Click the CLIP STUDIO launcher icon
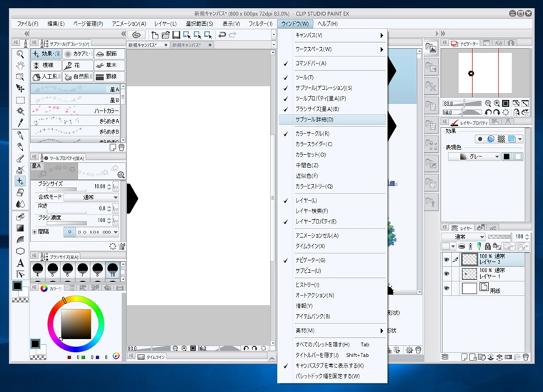 tap(136, 34)
